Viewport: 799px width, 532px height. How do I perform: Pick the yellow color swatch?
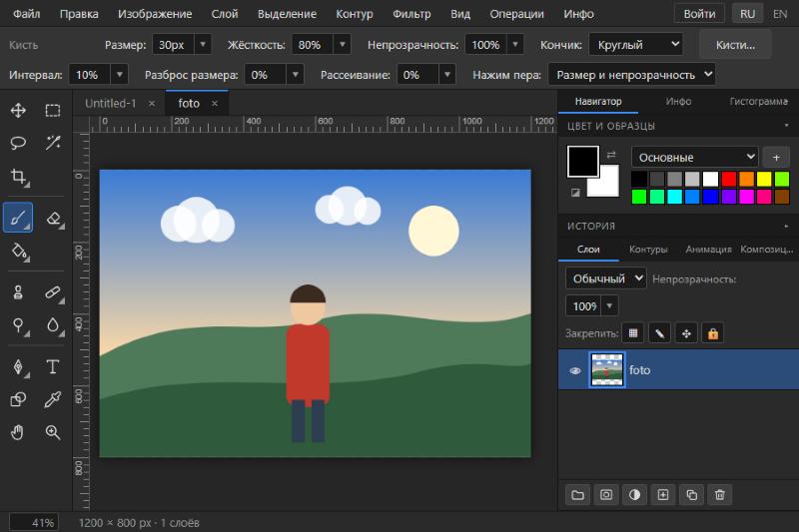(x=764, y=179)
